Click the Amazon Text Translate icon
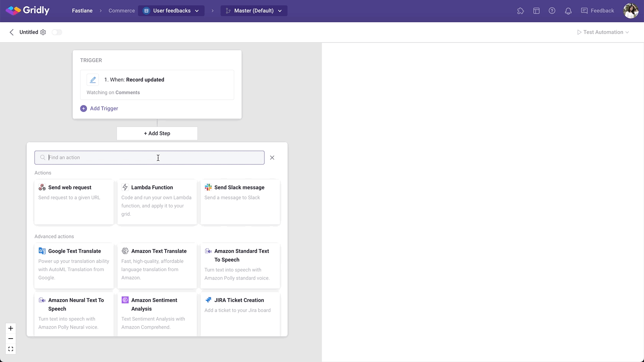 click(x=125, y=251)
